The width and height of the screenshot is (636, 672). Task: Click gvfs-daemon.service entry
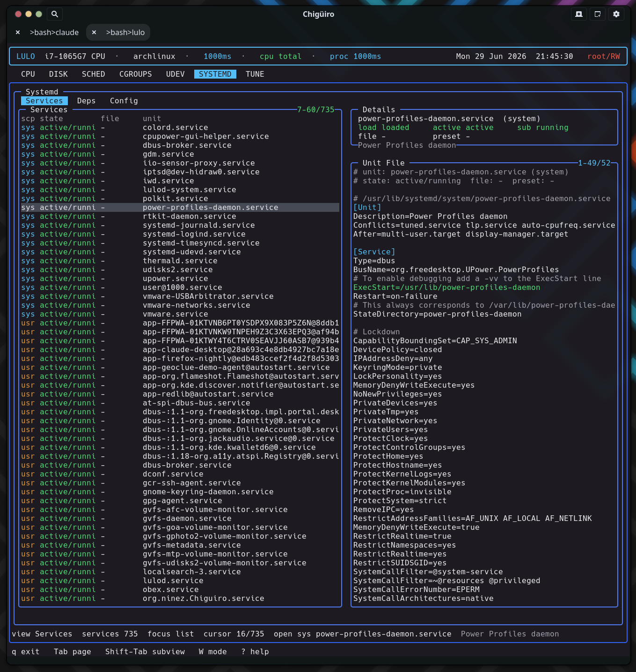[x=180, y=518]
